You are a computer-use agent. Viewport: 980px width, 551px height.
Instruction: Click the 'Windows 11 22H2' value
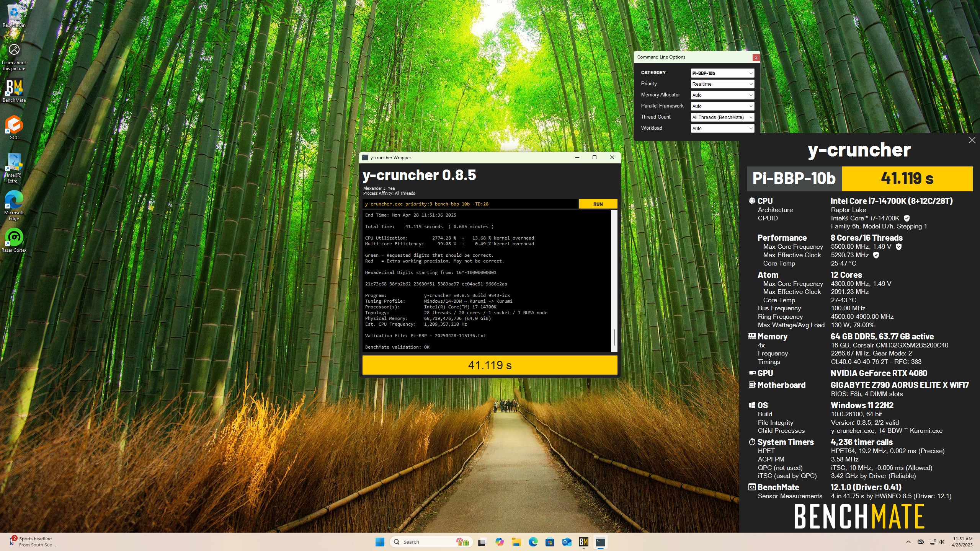(x=862, y=405)
